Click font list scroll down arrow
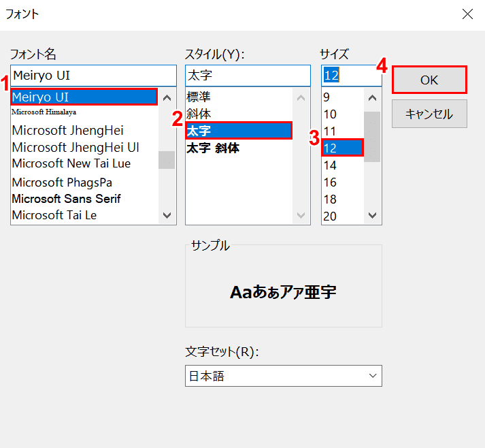This screenshot has width=485, height=448. [x=167, y=215]
